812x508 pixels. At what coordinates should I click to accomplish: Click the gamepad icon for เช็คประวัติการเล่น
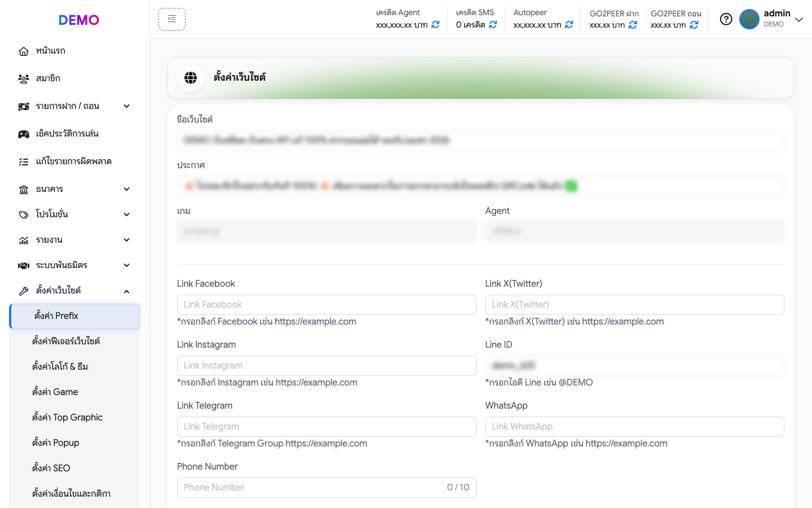24,134
